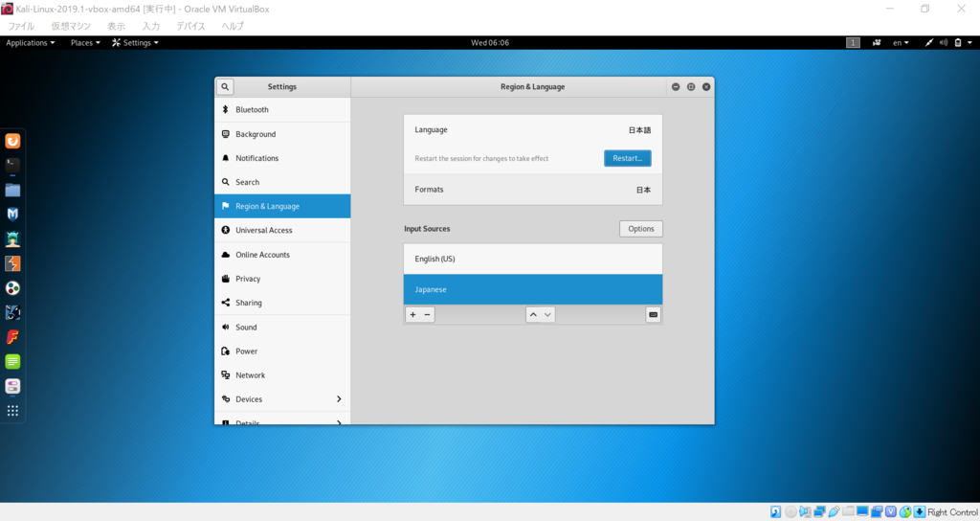Screen dimensions: 980x521
Task: Click the pen-like icon in top bar
Action: (929, 42)
